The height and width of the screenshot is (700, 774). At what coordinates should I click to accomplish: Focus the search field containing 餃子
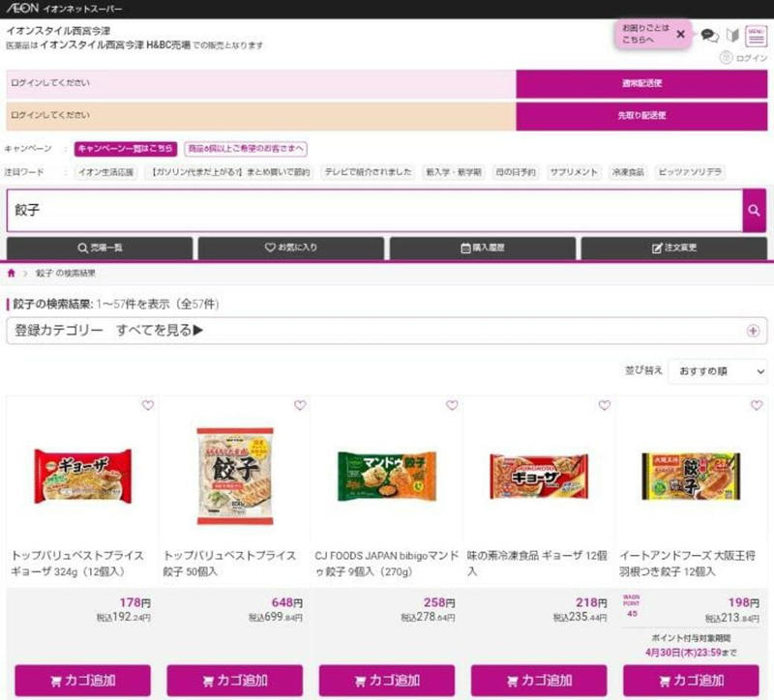coord(374,210)
